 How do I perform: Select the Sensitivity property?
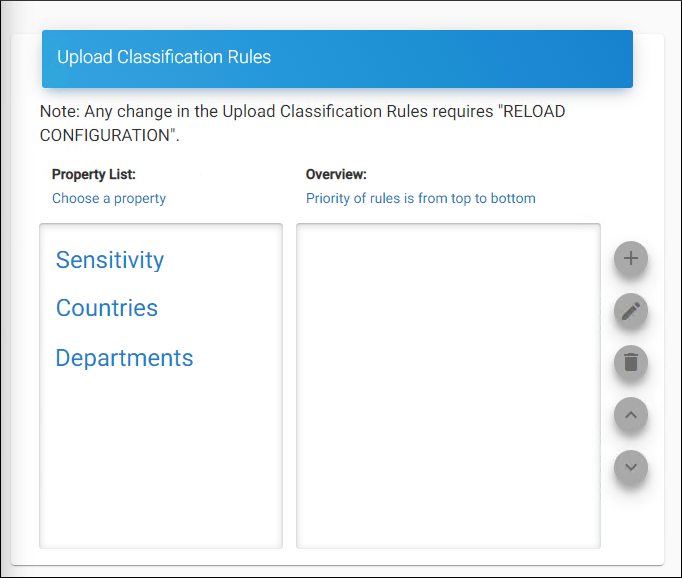click(x=110, y=260)
